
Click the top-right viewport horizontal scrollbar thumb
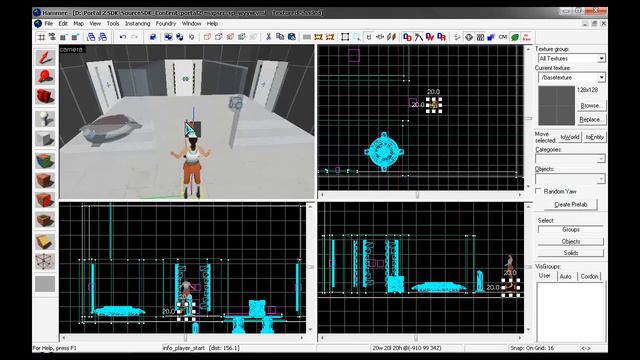coord(417,195)
